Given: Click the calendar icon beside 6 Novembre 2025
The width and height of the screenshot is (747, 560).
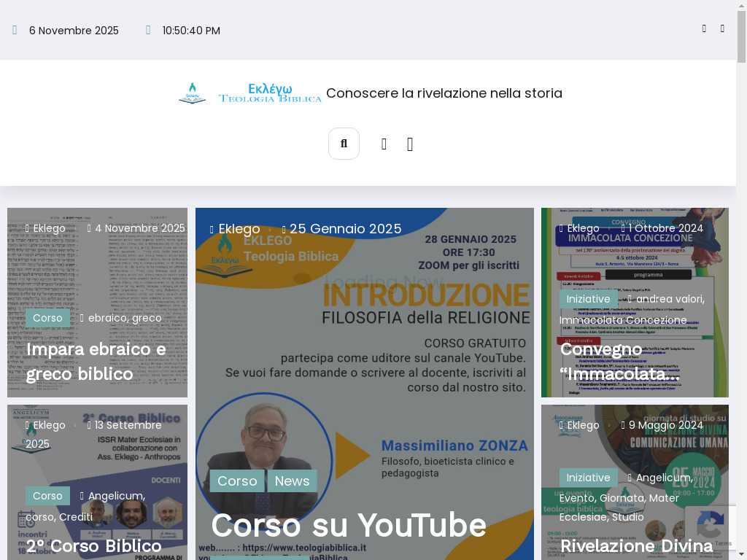Looking at the screenshot, I should pyautogui.click(x=15, y=31).
